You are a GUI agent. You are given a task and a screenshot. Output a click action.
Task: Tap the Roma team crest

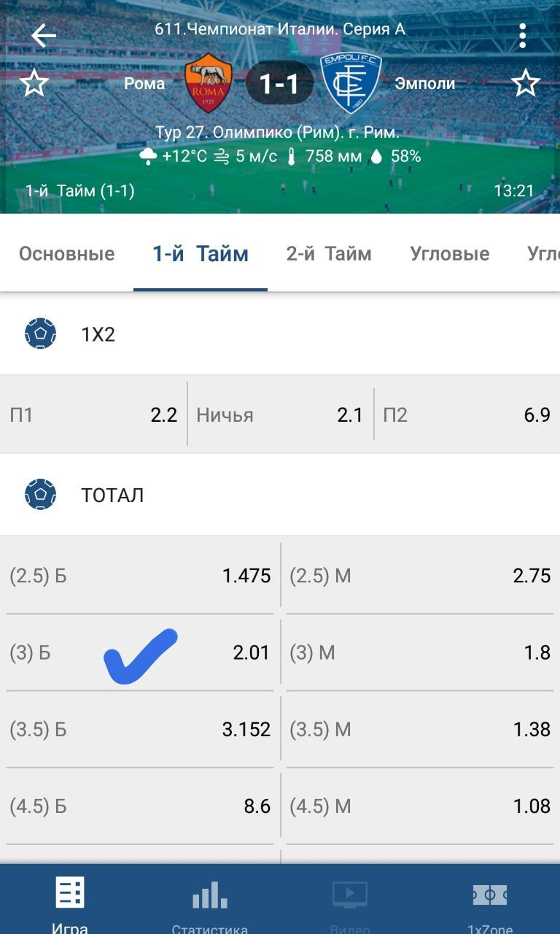pos(209,83)
